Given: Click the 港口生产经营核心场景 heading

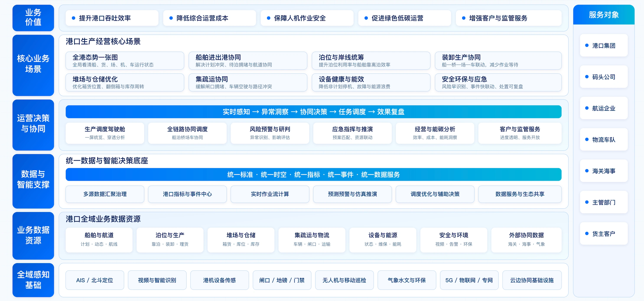Looking at the screenshot, I should click(x=103, y=41).
